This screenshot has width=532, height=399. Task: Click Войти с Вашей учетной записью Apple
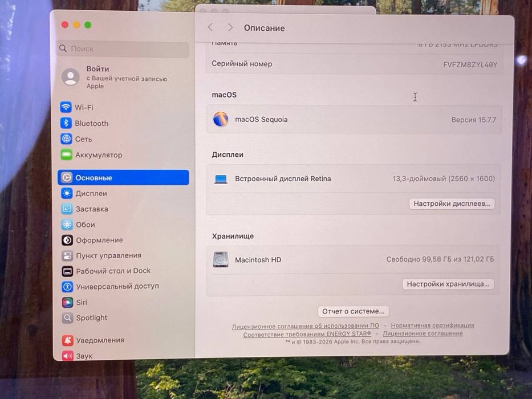tap(124, 77)
